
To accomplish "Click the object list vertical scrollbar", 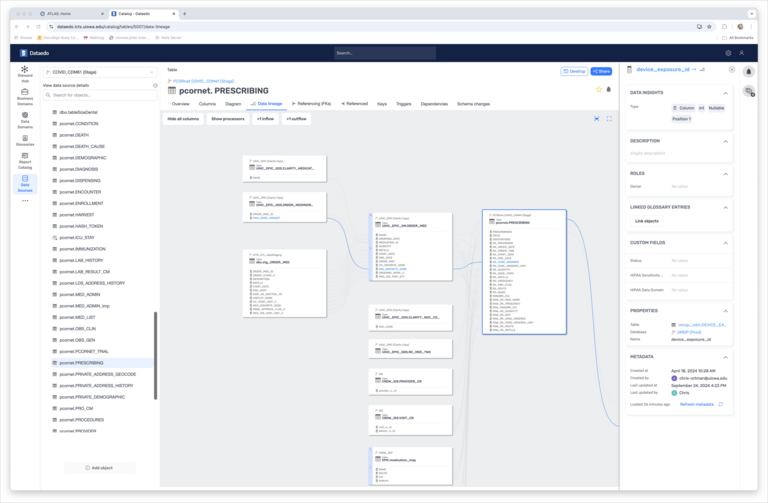I will 156,356.
